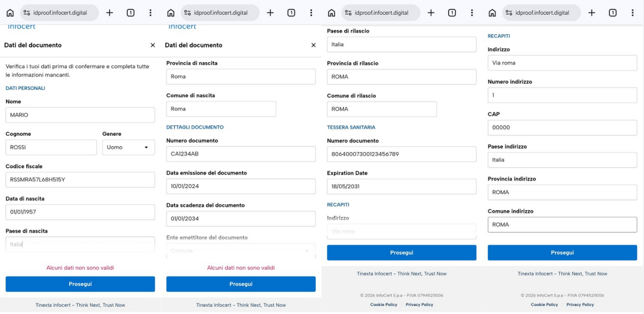Screen dimensions: 644x314
Task: Open the tab switcher in the panel showing Tessera Sanitaria
Action: click(x=452, y=13)
